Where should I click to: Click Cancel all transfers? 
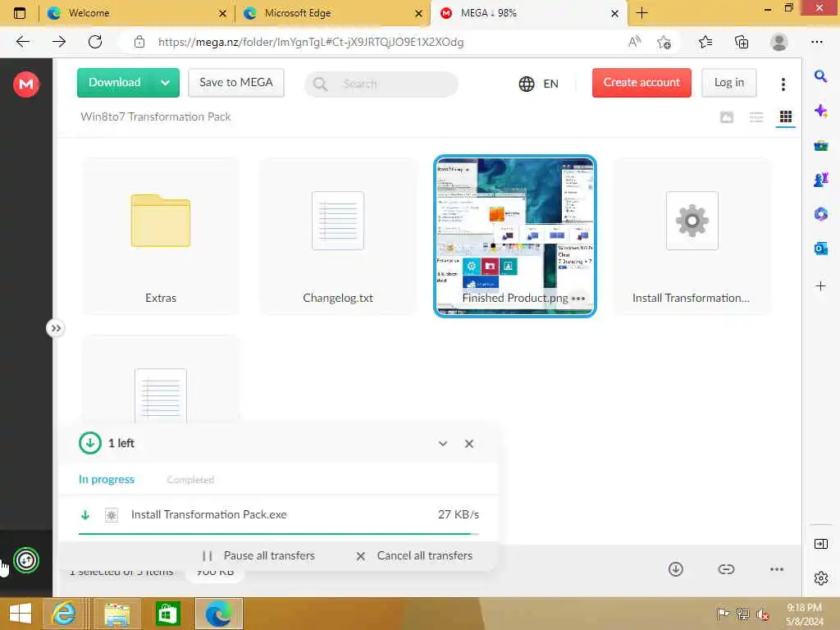(x=414, y=555)
